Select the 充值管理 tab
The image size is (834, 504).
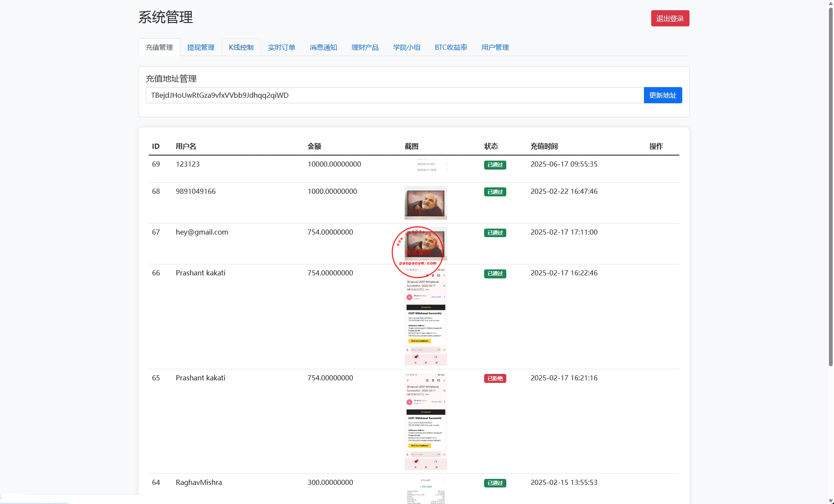(159, 47)
